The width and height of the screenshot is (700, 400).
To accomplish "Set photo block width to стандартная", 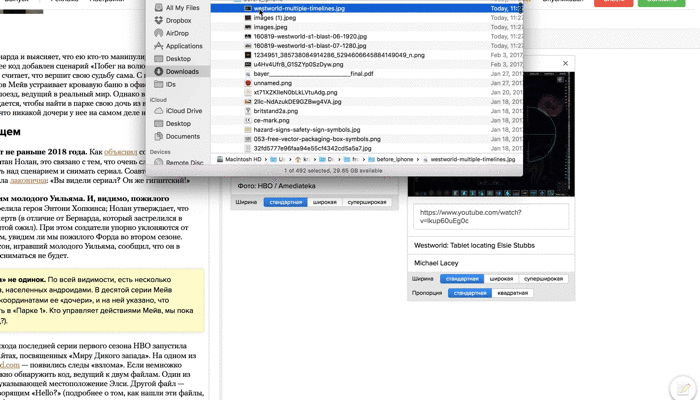I will (x=286, y=202).
